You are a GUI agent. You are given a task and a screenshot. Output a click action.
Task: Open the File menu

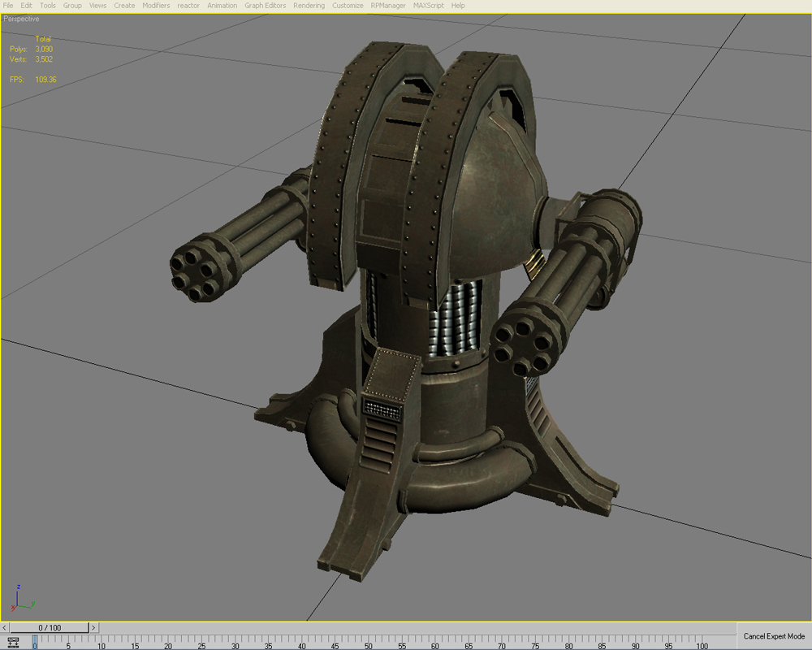8,6
